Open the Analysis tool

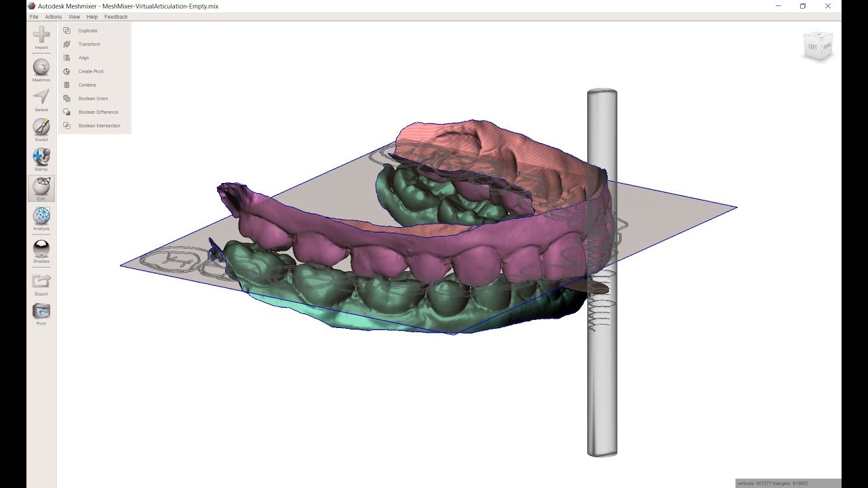(41, 216)
